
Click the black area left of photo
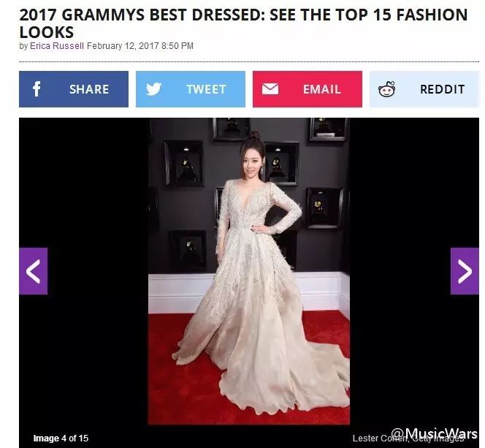(83, 186)
